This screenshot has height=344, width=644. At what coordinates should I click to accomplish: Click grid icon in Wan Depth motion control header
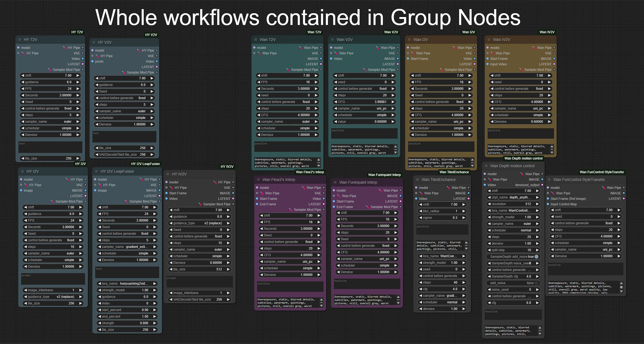486,166
